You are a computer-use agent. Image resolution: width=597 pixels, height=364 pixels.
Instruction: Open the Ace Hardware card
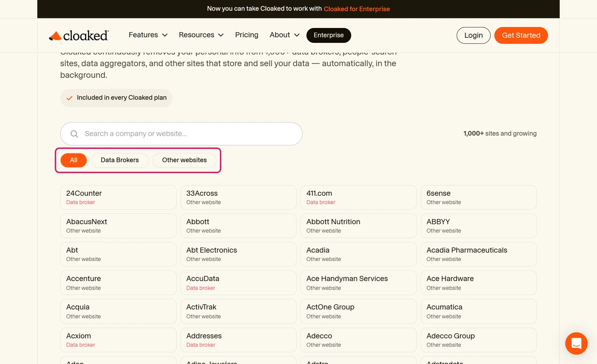tap(479, 282)
